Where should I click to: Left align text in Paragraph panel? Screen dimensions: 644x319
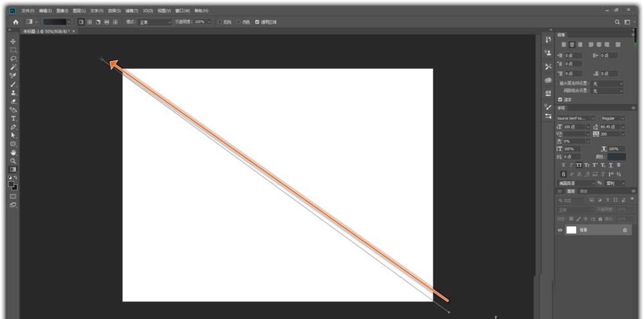pyautogui.click(x=564, y=44)
